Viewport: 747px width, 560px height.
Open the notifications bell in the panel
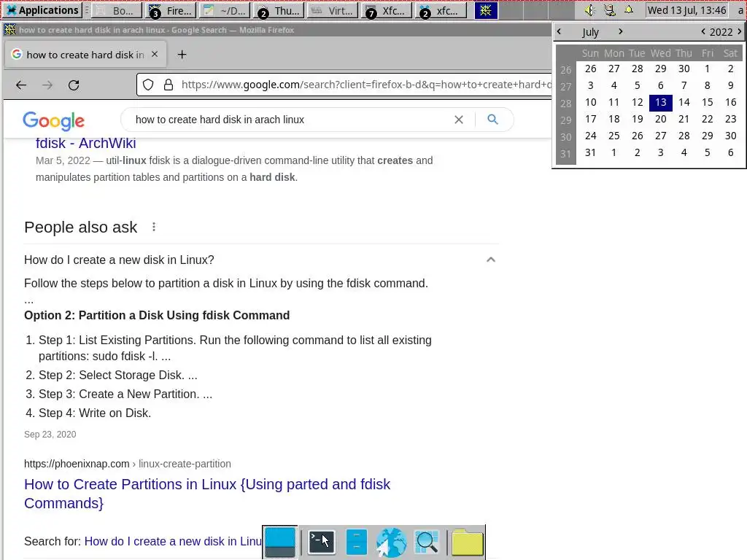629,10
